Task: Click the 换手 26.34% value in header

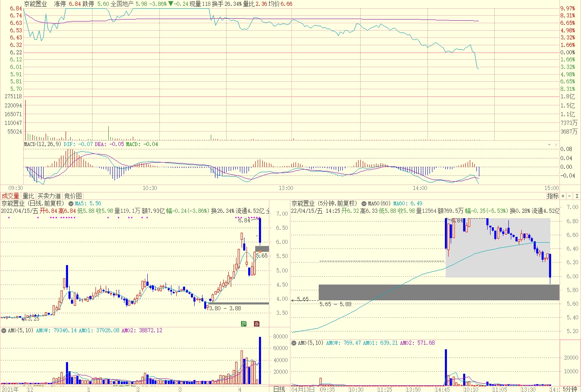Action: 227,4
